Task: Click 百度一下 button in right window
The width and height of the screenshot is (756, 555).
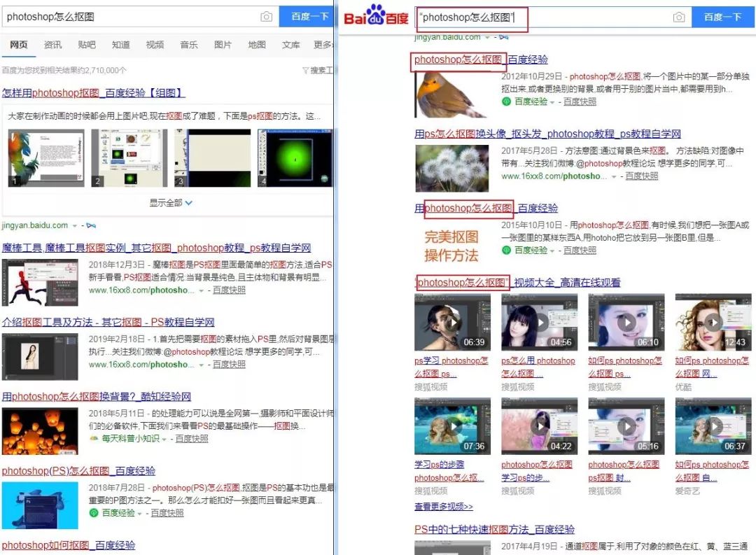Action: (722, 17)
